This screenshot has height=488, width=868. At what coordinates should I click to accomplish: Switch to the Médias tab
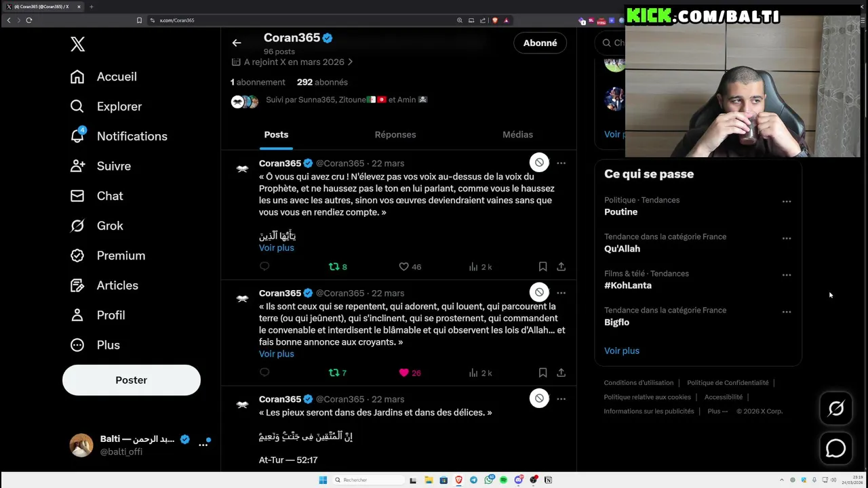tap(517, 134)
